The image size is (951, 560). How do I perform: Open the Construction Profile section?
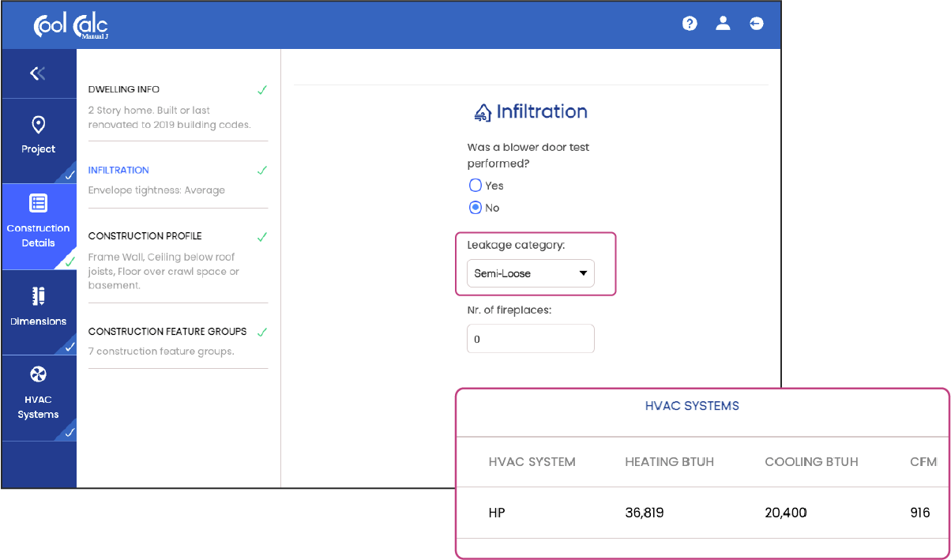coord(145,236)
